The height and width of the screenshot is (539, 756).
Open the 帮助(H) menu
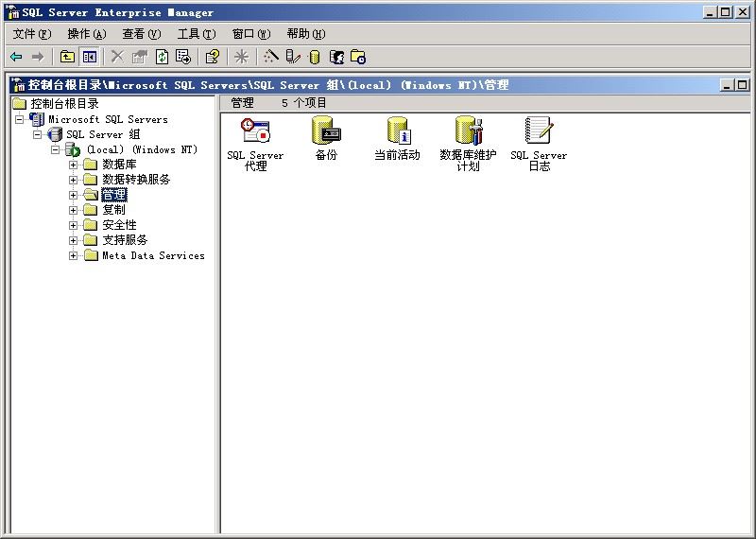[x=306, y=34]
